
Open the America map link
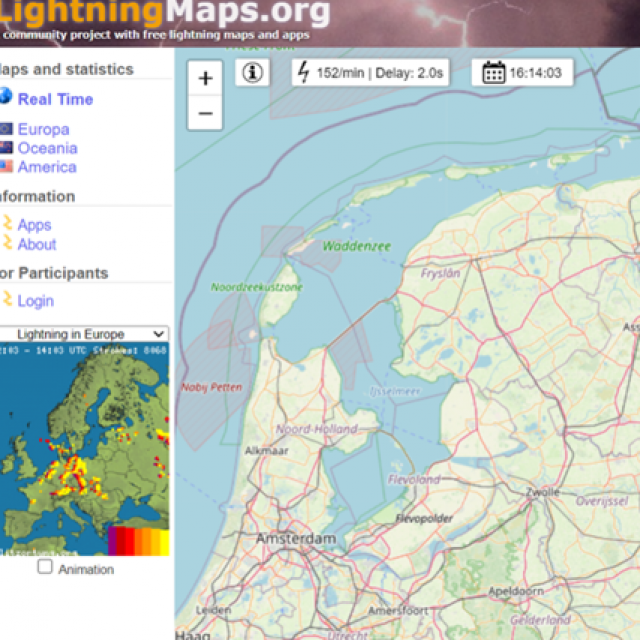(47, 167)
